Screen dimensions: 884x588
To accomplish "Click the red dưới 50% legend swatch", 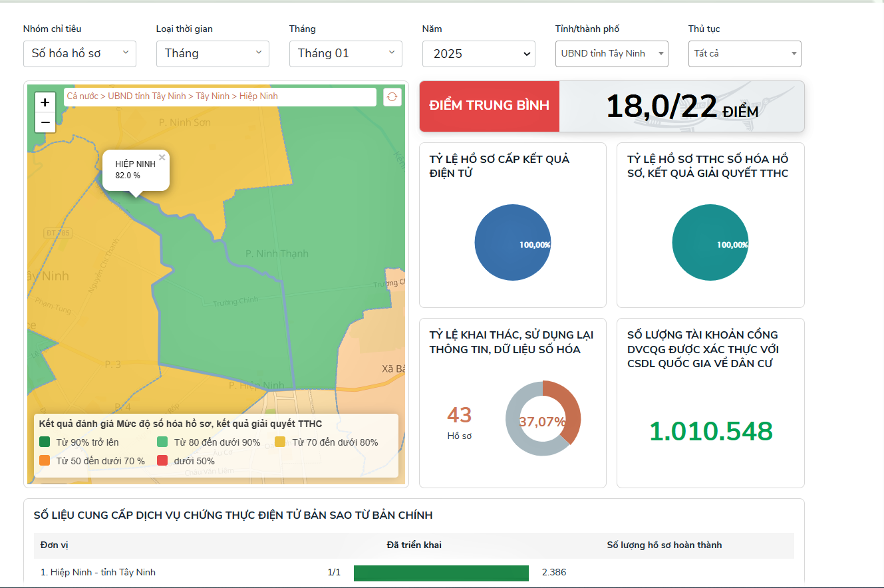I will point(162,460).
